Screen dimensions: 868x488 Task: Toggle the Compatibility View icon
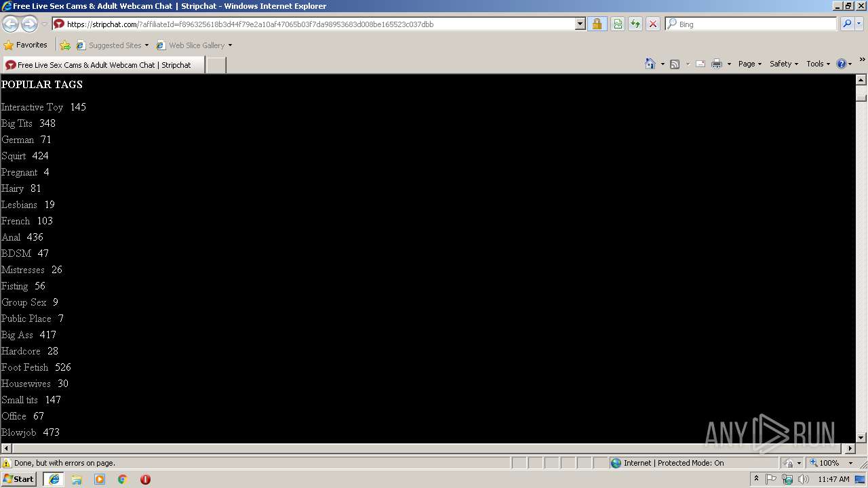(618, 24)
